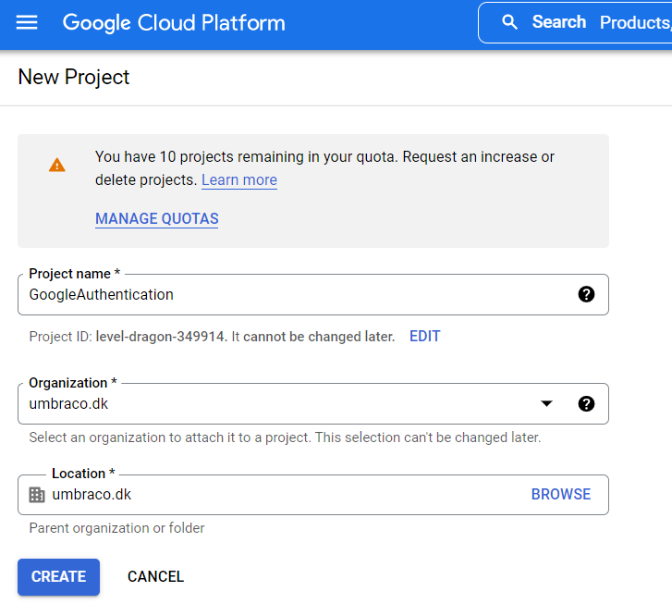Open the Project name help icon

586,294
